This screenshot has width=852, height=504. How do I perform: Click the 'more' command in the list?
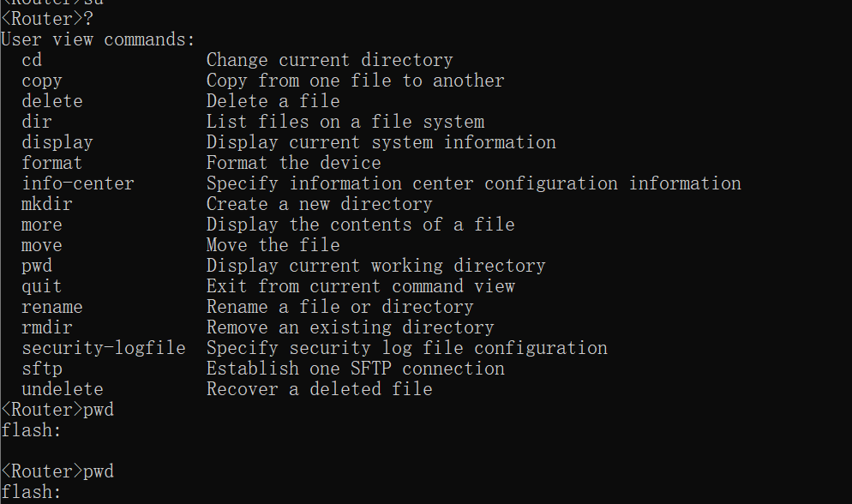tap(42, 225)
